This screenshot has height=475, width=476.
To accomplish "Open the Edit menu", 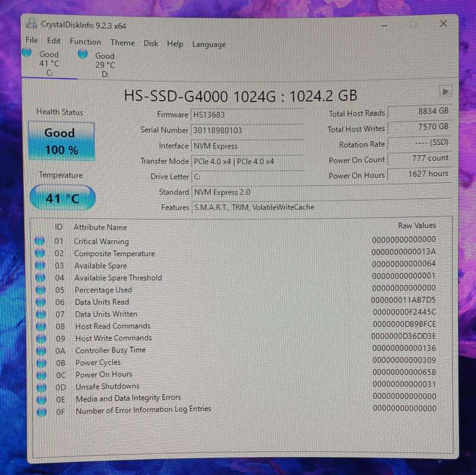I will (54, 40).
